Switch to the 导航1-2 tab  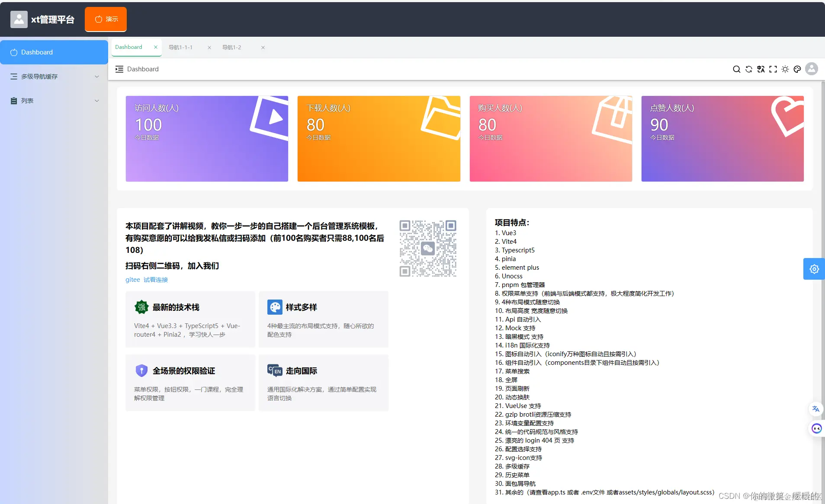coord(232,47)
